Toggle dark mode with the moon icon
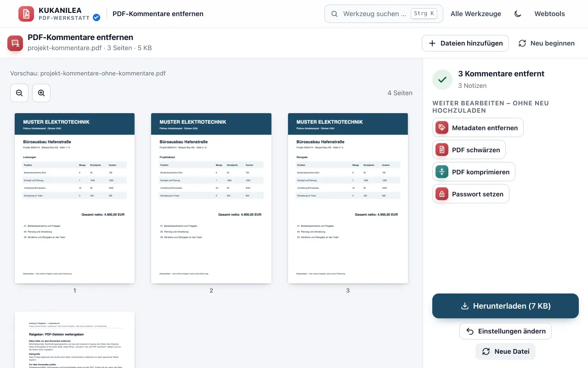The height and width of the screenshot is (368, 588). (x=518, y=14)
